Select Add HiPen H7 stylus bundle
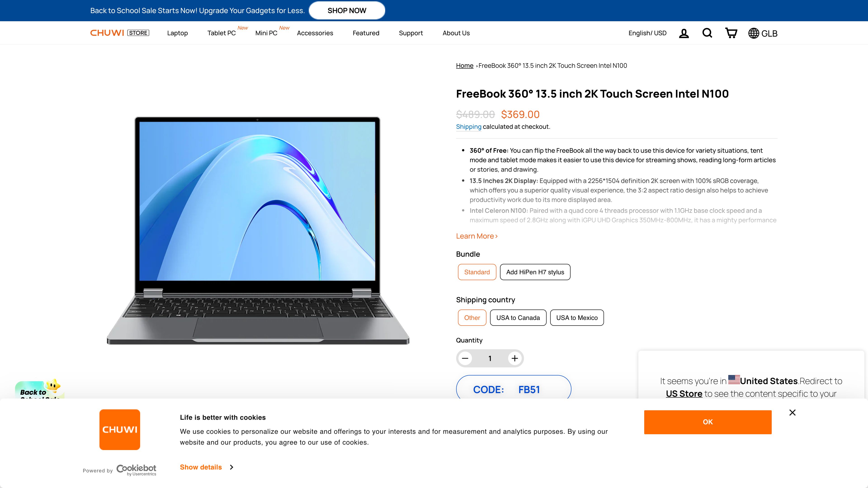This screenshot has height=488, width=868. pyautogui.click(x=535, y=272)
